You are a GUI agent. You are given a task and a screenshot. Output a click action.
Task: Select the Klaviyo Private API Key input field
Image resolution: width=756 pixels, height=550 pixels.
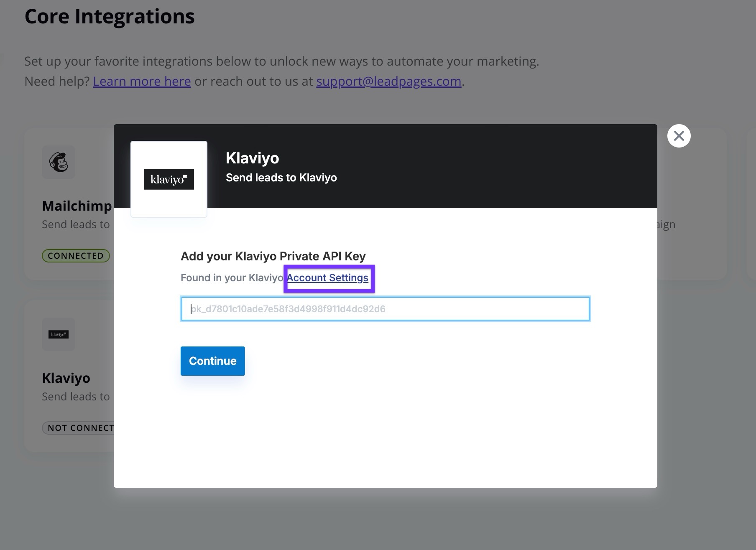tap(385, 309)
